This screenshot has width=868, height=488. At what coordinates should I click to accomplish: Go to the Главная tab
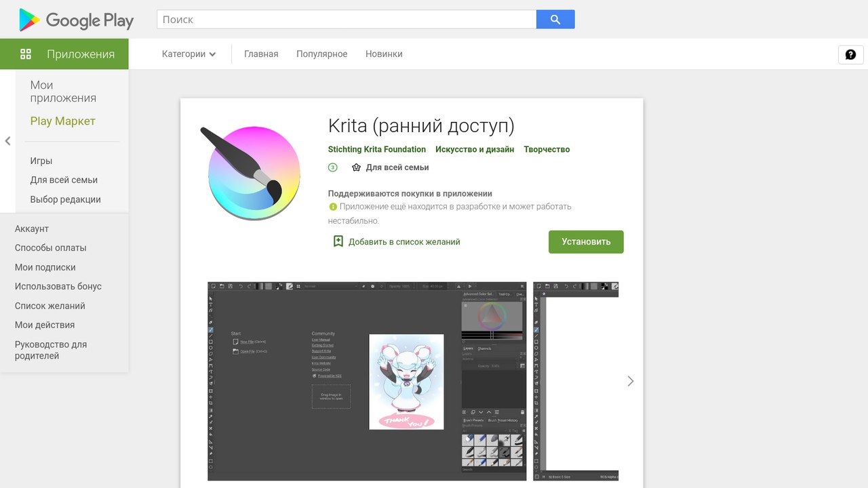coord(261,54)
